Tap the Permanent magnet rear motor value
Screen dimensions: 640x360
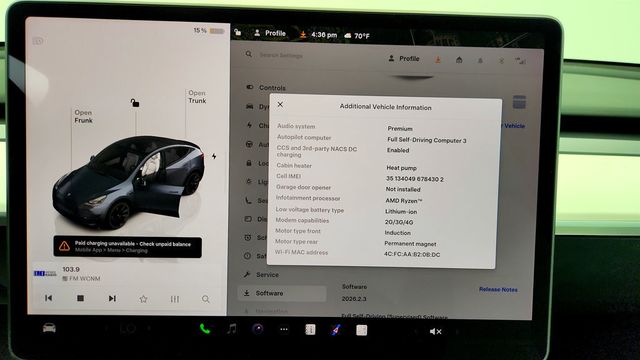(x=410, y=244)
